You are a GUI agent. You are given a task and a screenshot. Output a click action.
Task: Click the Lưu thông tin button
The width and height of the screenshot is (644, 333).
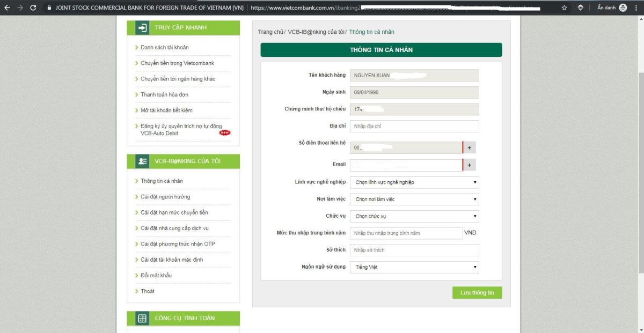pos(477,293)
